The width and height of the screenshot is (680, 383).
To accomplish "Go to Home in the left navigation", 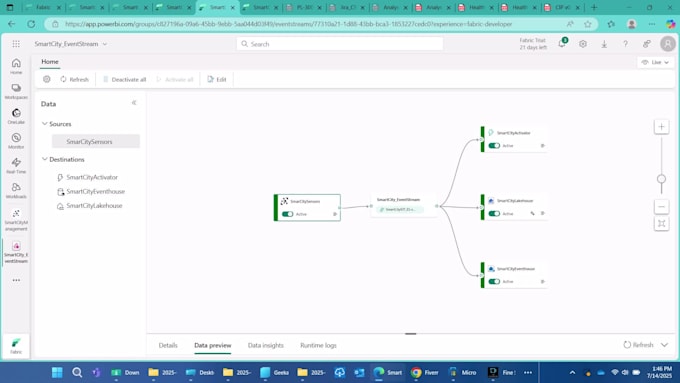I will point(16,66).
